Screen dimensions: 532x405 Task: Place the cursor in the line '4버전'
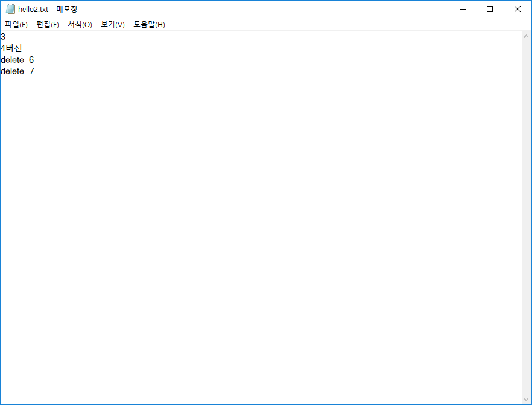tap(11, 48)
